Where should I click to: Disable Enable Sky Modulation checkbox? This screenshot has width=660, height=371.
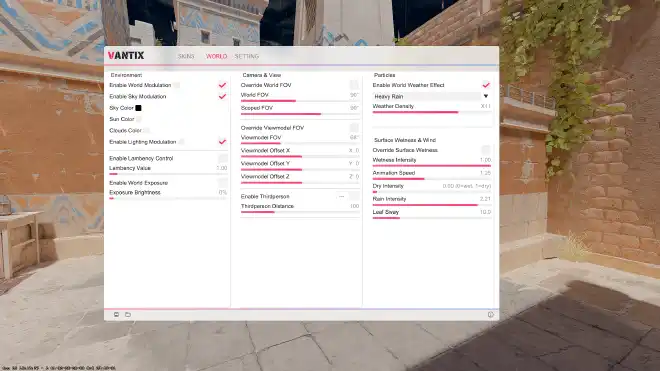[222, 96]
